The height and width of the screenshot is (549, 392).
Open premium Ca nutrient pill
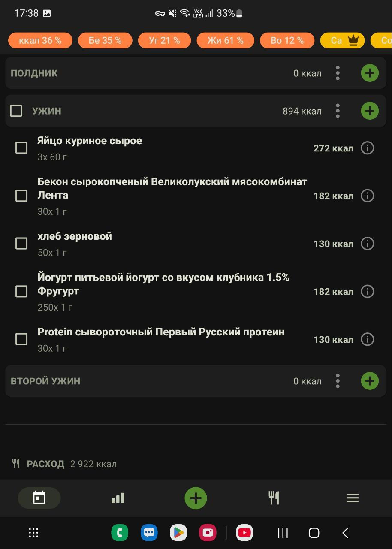pyautogui.click(x=342, y=41)
